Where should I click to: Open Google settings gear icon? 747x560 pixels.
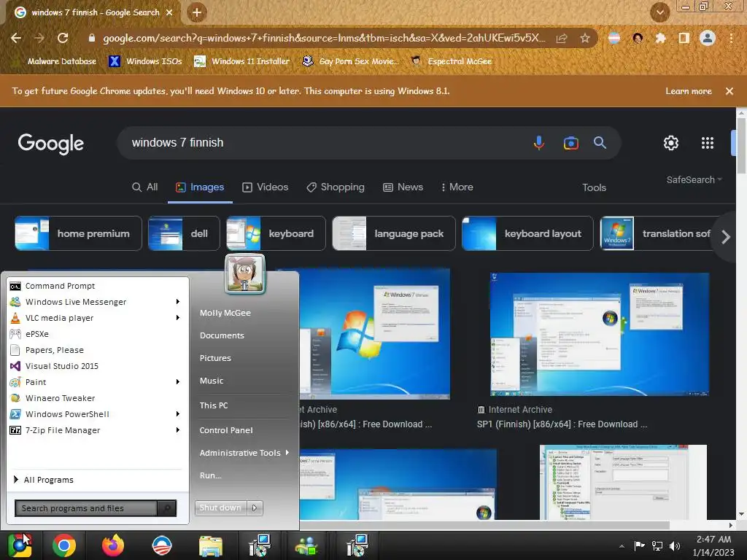tap(671, 143)
